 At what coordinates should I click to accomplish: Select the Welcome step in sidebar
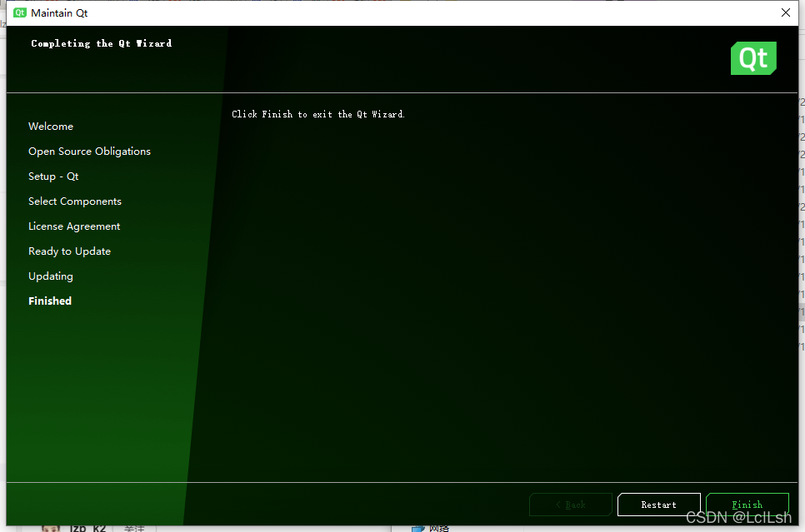51,127
